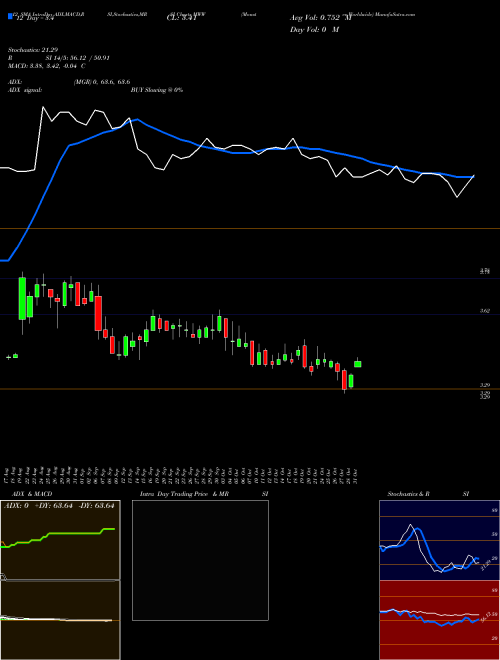Select the 'Day Vol: 0 M' value

coord(314,30)
